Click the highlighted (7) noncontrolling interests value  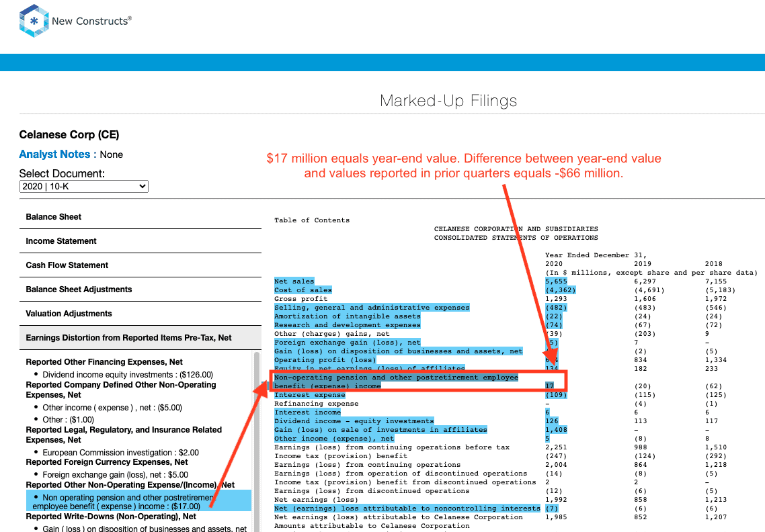[x=551, y=508]
